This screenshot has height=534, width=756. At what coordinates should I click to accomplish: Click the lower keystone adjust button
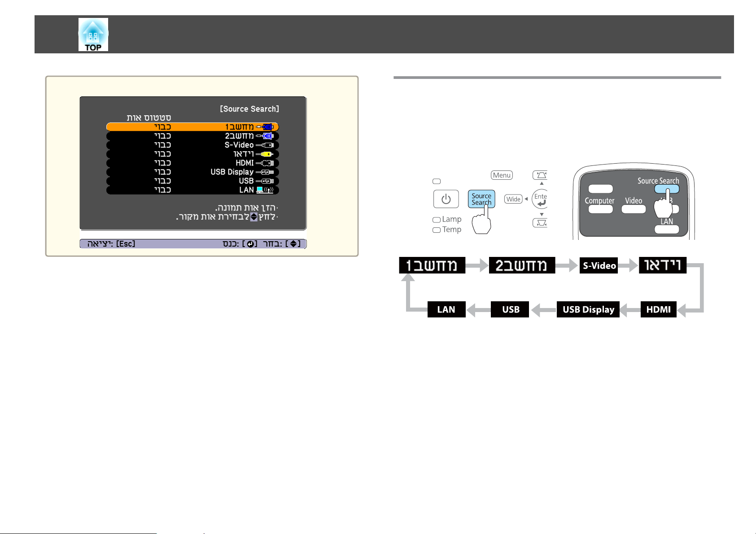540,222
